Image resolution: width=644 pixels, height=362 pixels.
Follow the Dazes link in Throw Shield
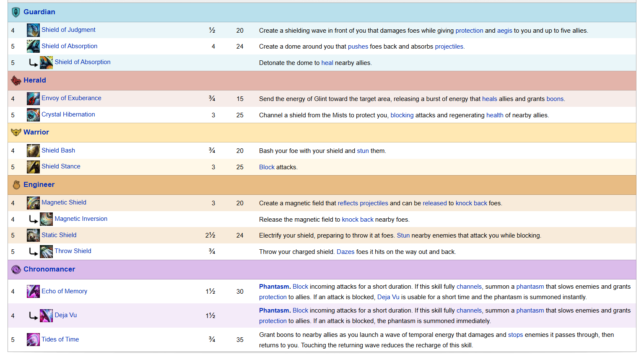pos(345,252)
